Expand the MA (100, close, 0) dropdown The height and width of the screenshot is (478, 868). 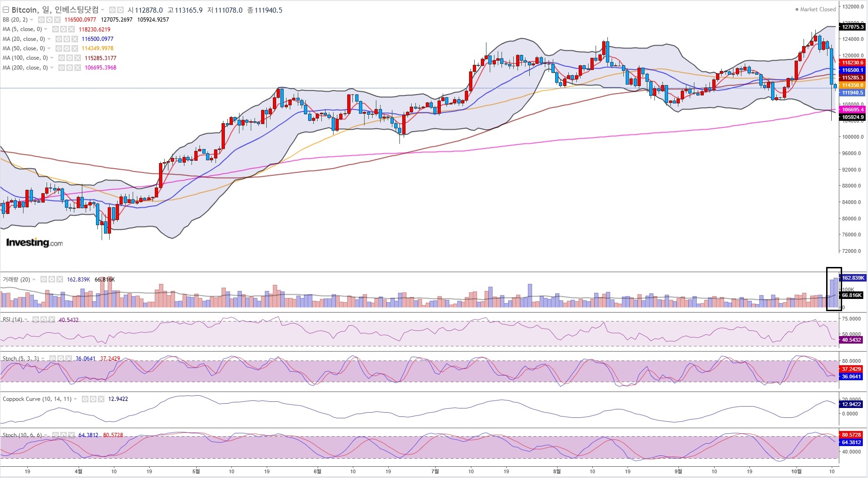tap(52, 58)
